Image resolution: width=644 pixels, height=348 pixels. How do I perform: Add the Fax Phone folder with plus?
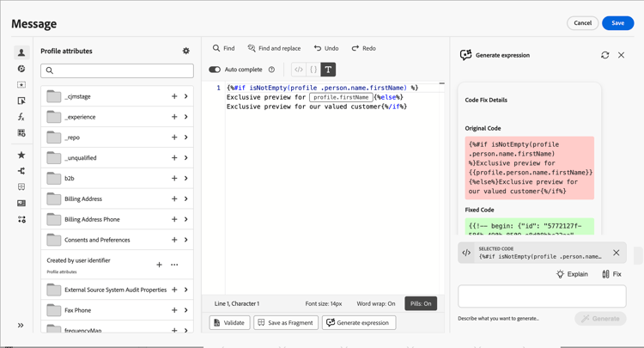174,310
